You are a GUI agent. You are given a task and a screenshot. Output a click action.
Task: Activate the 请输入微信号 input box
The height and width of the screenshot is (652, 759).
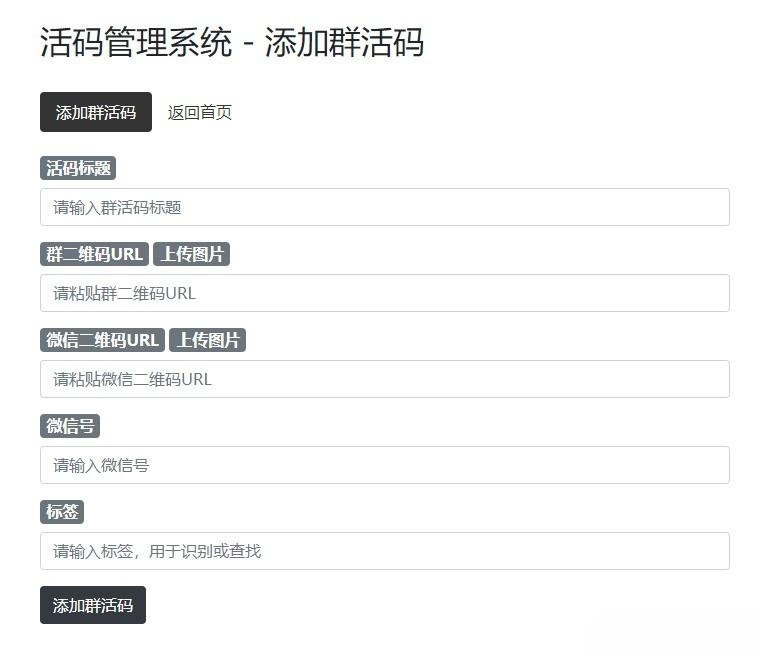click(384, 465)
